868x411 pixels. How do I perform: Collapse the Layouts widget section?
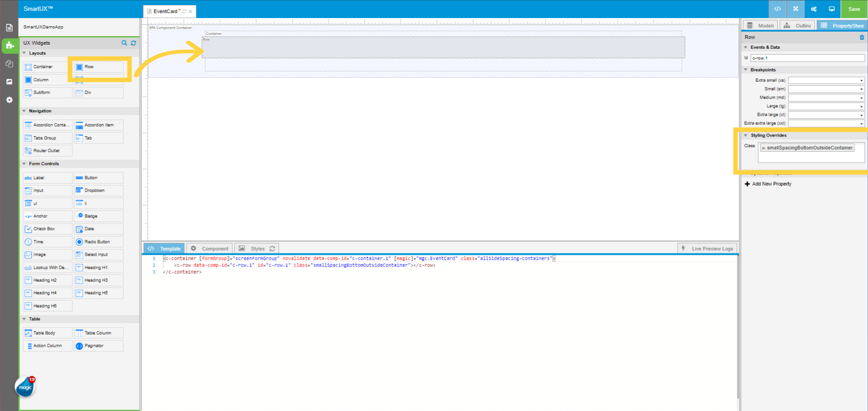25,53
